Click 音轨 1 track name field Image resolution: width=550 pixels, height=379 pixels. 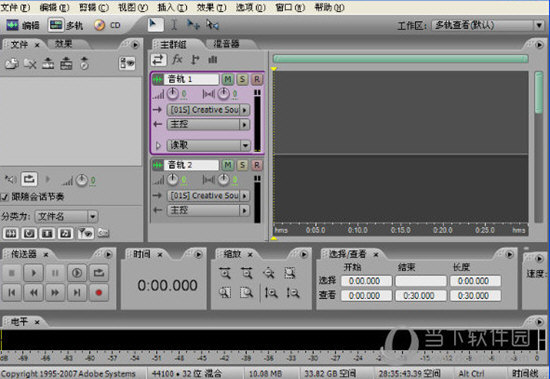point(192,79)
